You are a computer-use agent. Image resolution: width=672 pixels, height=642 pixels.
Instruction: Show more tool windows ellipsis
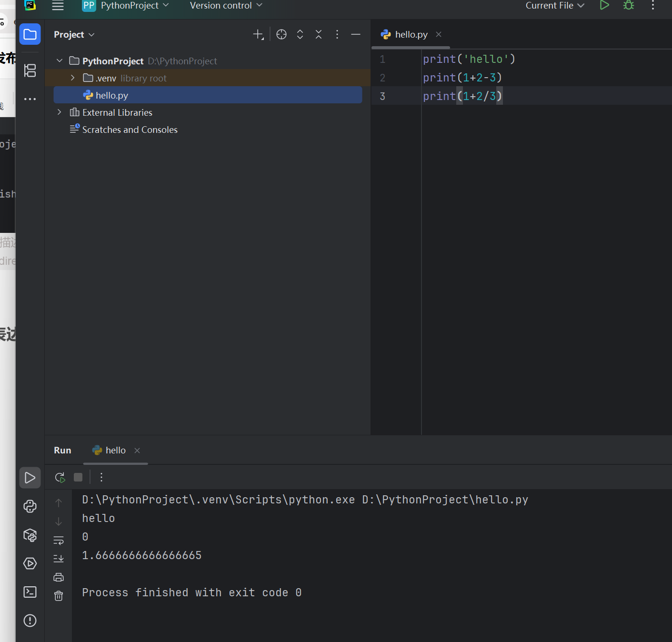pos(30,99)
